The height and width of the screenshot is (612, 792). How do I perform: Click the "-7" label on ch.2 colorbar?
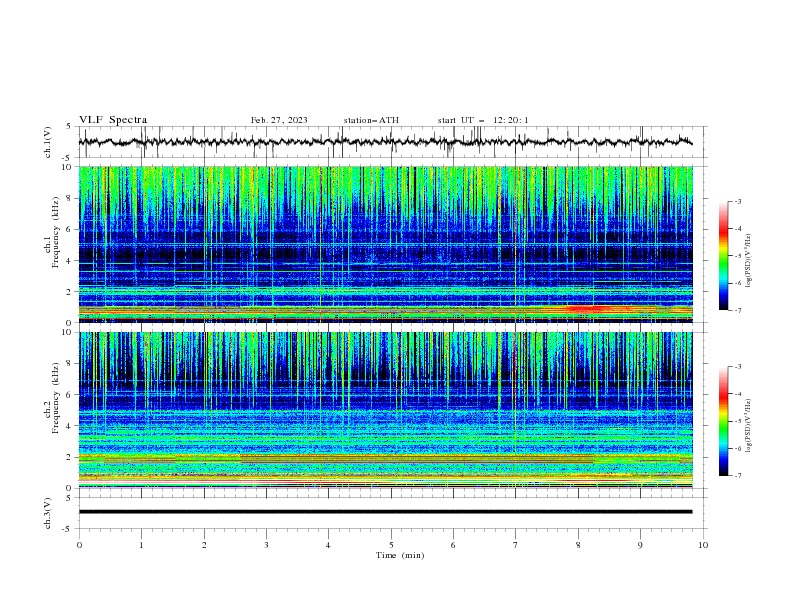[737, 476]
